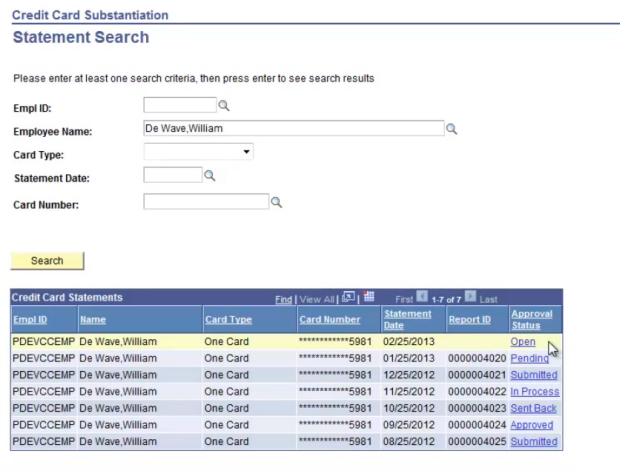The height and width of the screenshot is (470, 620).
Task: Click the Pending approval status link
Action: point(529,359)
